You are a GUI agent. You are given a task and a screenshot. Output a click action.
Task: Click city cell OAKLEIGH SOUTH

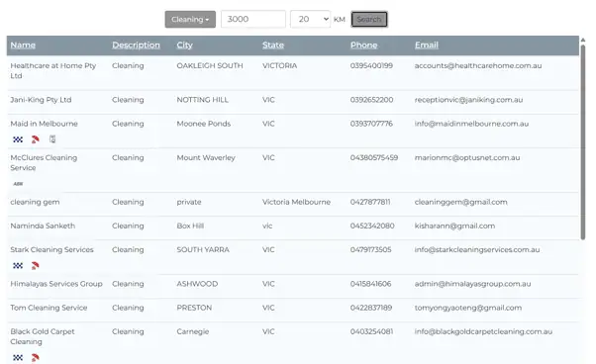(210, 65)
